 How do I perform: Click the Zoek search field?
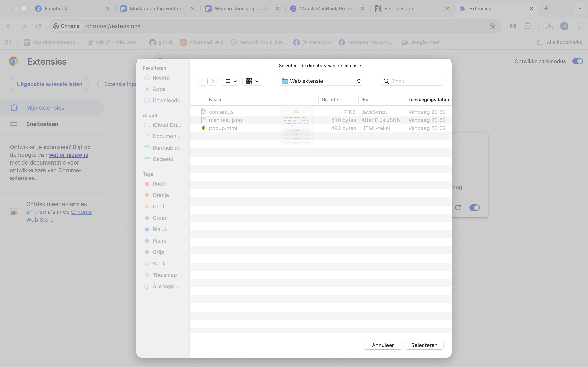(415, 81)
